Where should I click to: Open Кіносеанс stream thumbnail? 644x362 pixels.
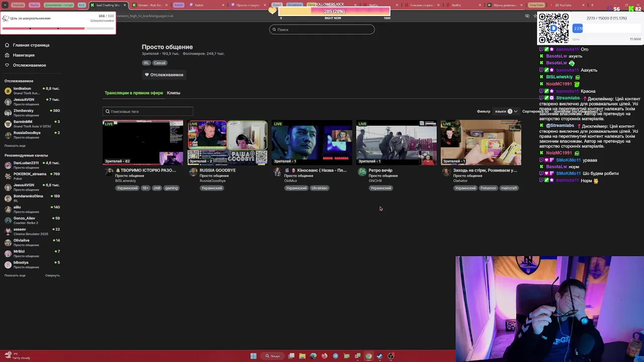[x=312, y=143]
